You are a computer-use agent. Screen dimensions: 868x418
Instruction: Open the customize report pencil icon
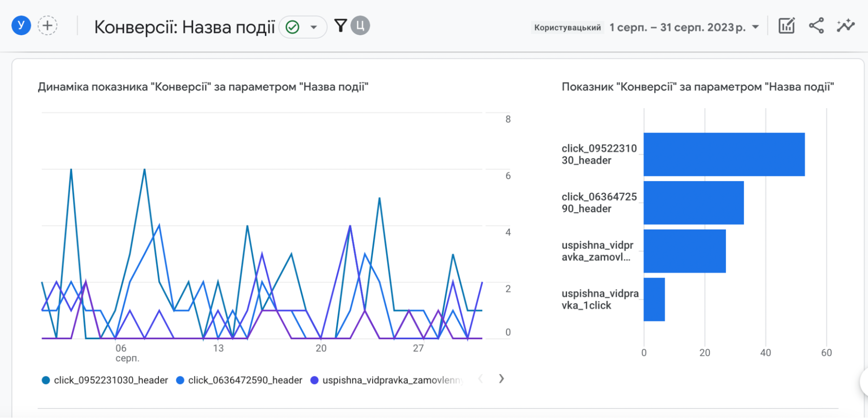point(786,26)
